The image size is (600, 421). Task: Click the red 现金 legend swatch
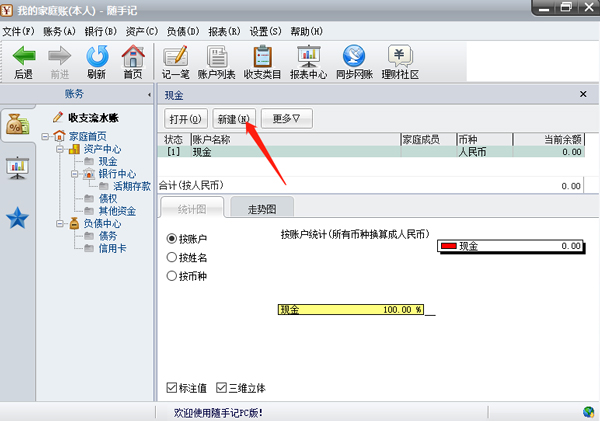pos(449,246)
